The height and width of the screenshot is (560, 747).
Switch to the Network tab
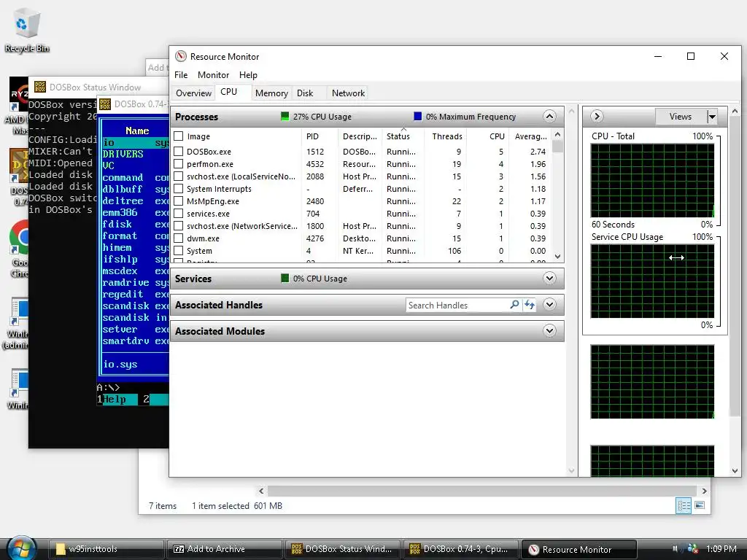pos(348,93)
